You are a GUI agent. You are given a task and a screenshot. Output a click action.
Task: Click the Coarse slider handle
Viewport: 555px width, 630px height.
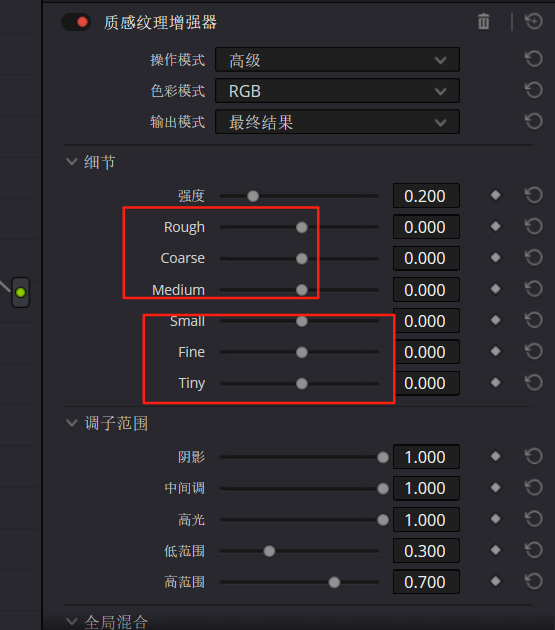(x=302, y=258)
